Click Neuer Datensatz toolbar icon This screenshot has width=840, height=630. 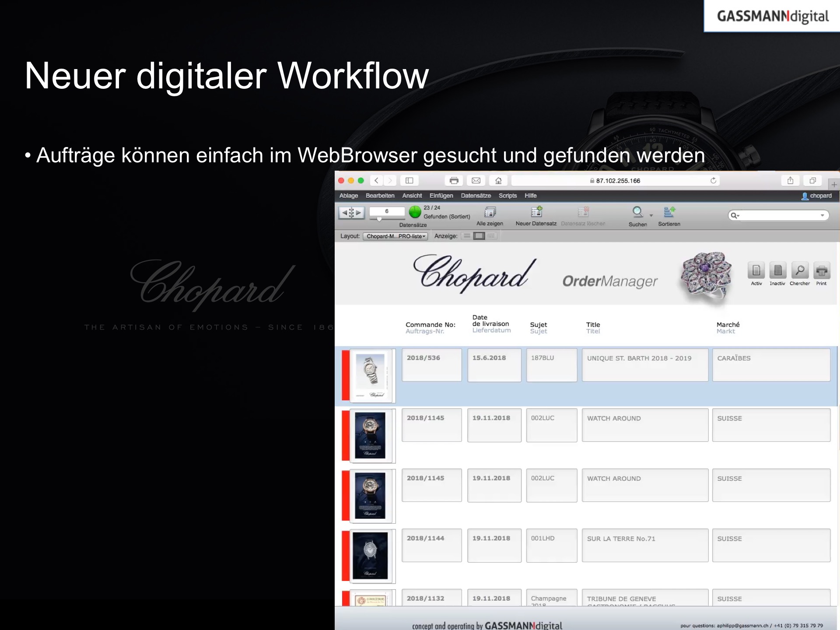coord(536,212)
